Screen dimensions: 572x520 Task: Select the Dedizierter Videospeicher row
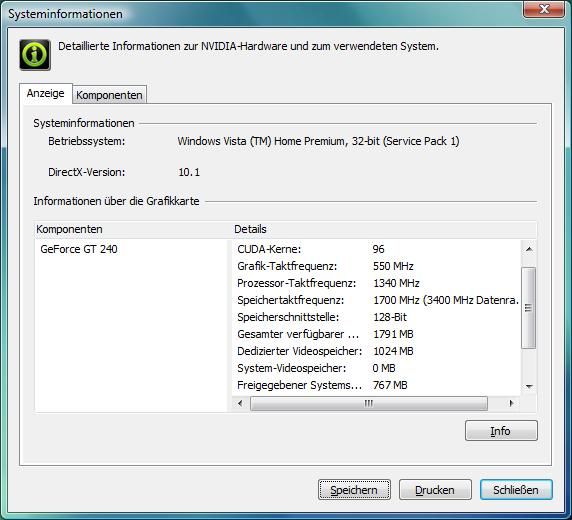tap(376, 351)
